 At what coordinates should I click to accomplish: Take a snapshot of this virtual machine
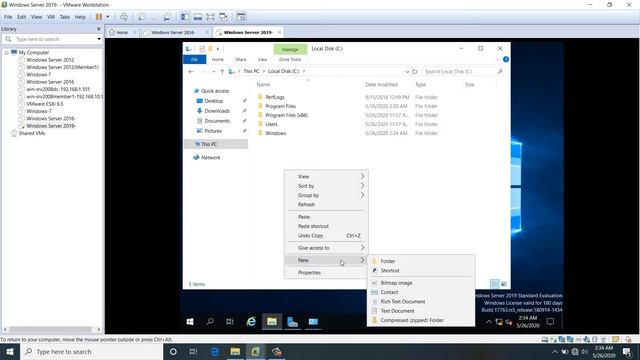point(142,17)
